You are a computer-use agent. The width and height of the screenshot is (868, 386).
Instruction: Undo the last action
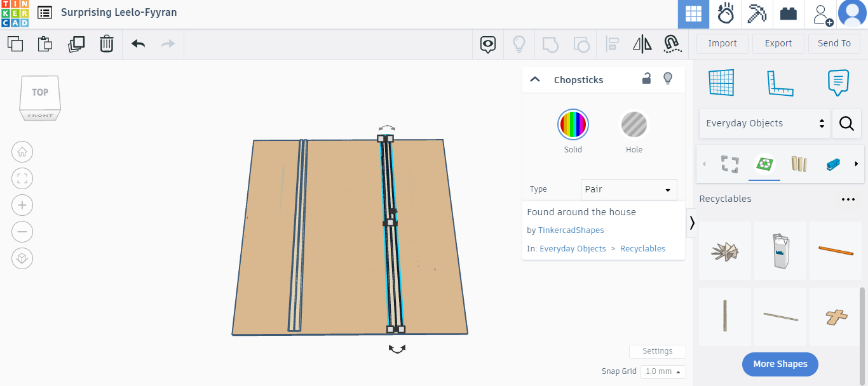click(137, 44)
